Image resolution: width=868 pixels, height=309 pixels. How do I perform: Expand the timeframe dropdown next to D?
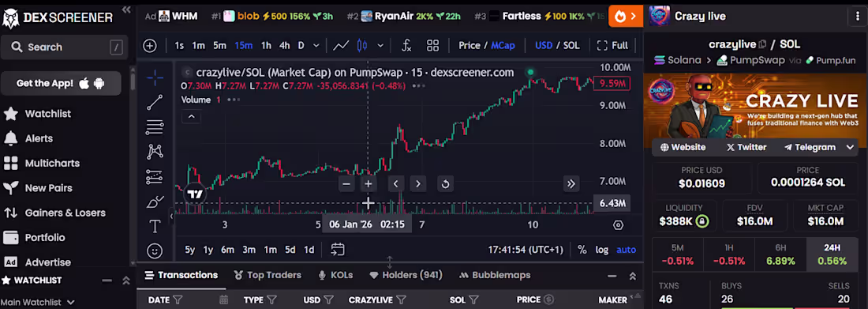point(316,46)
